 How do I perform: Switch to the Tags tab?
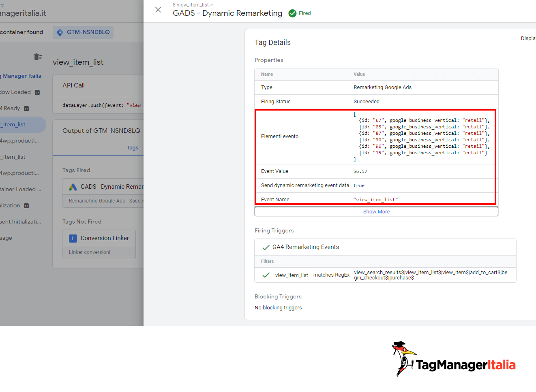pyautogui.click(x=132, y=148)
